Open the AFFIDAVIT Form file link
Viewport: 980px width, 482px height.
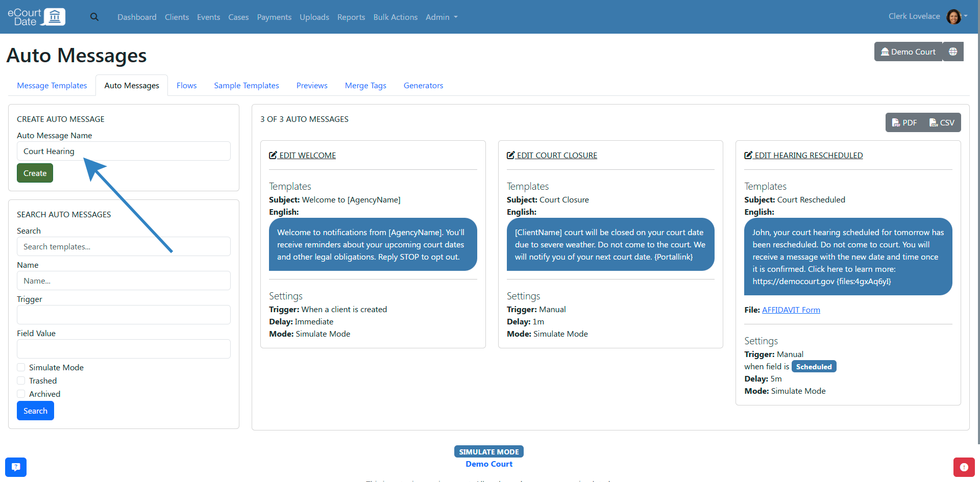791,310
